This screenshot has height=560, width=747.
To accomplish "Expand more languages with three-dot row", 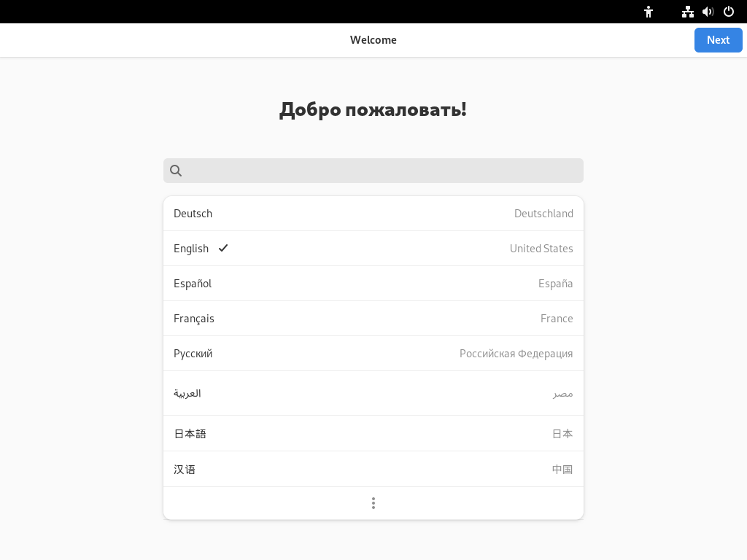I will point(373,503).
